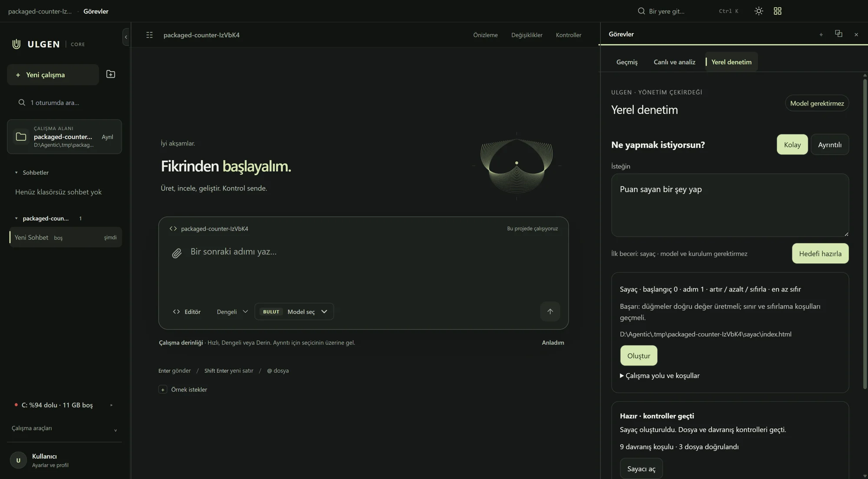868x479 pixels.
Task: Click the search magnifier in Bir yere git
Action: 641,11
